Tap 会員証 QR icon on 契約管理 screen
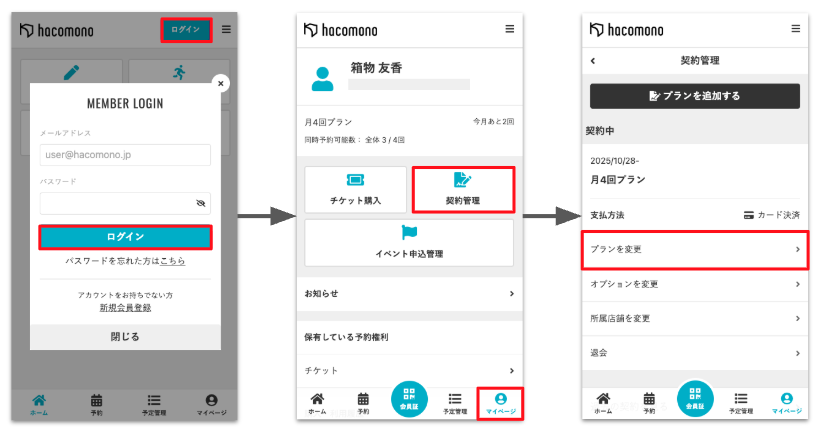The height and width of the screenshot is (432, 819). click(694, 399)
